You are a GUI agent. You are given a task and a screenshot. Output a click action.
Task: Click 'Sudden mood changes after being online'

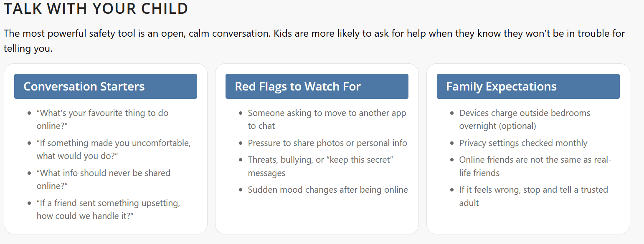coord(328,190)
